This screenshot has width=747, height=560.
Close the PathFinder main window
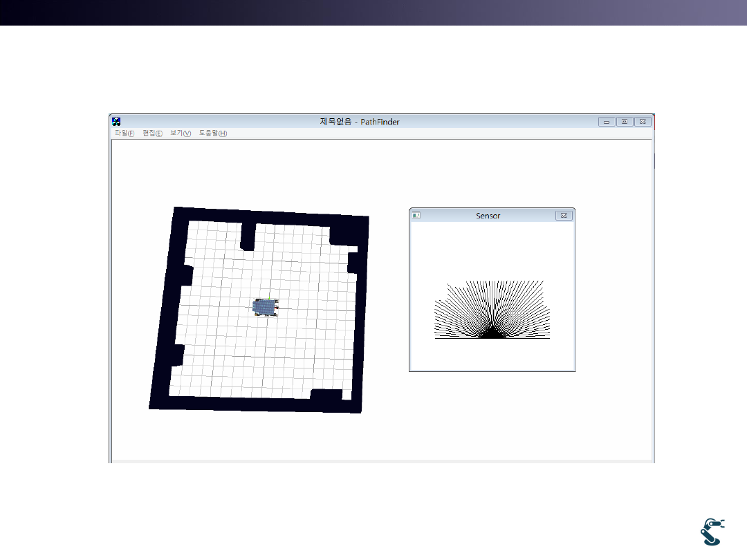[643, 122]
